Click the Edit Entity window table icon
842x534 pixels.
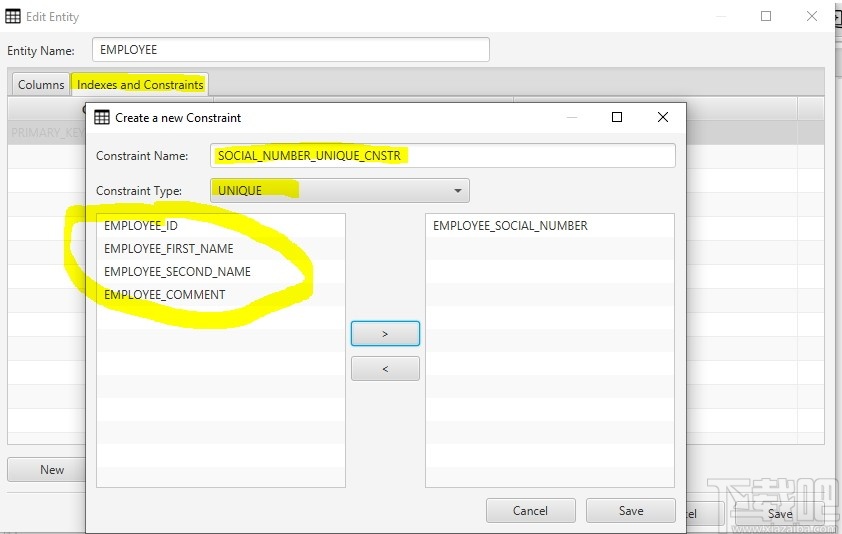pos(13,16)
